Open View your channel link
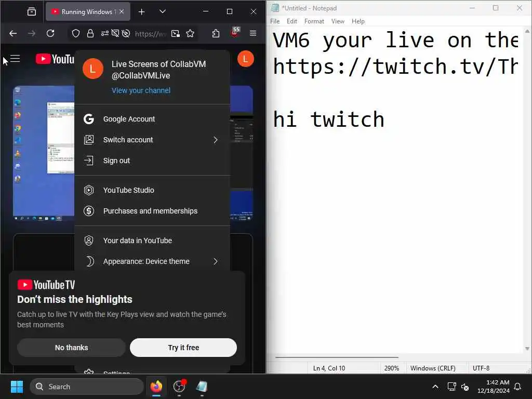 141,90
